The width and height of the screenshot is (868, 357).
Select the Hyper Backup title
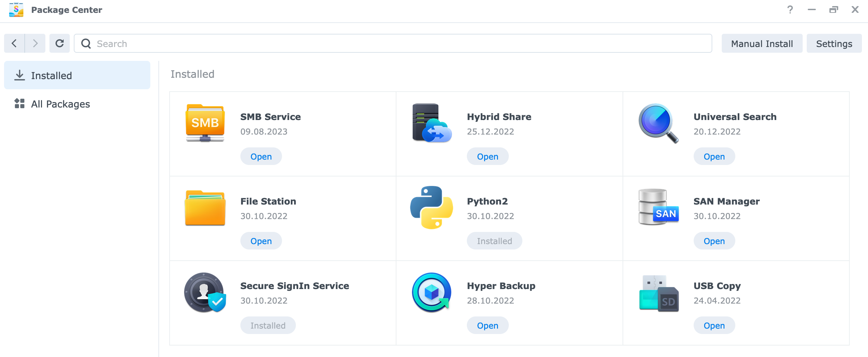coord(501,286)
